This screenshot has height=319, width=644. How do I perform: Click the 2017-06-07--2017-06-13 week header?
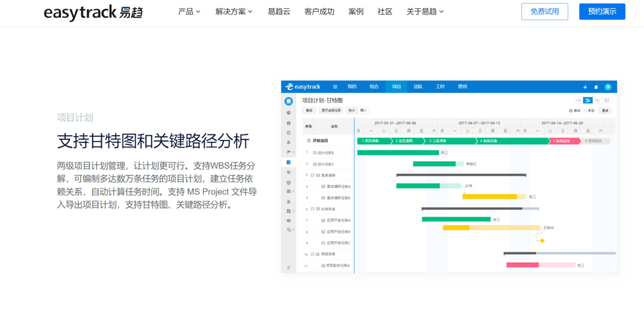pyautogui.click(x=479, y=122)
